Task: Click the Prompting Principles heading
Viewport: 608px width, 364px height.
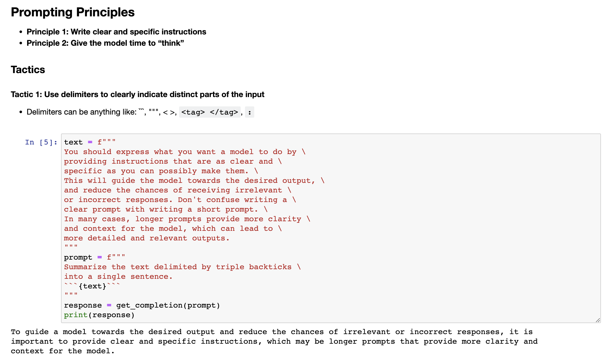Action: 73,12
